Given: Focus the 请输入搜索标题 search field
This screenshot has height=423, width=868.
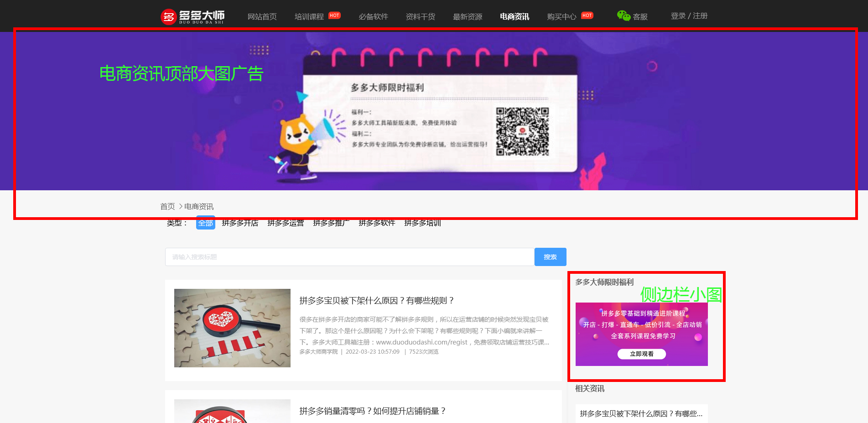Looking at the screenshot, I should [350, 257].
